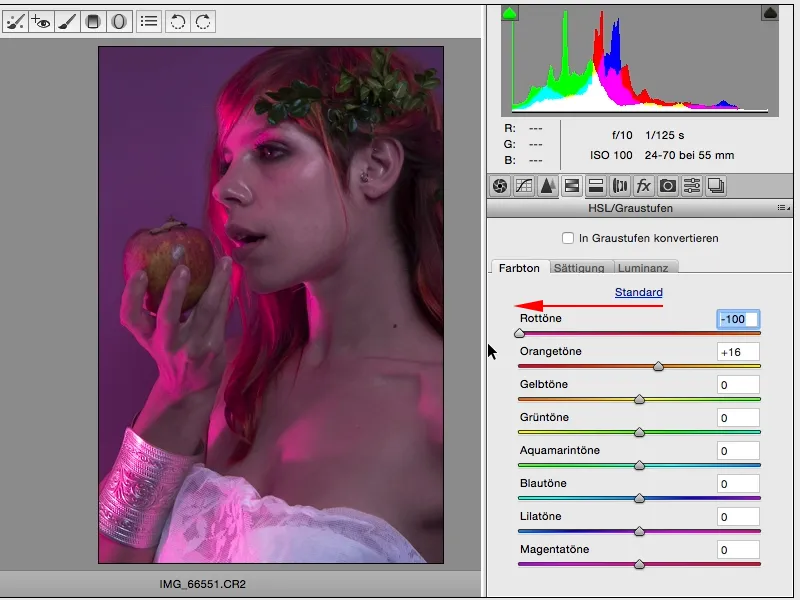Click the Blautöne slider handle
This screenshot has width=800, height=600.
[x=639, y=498]
